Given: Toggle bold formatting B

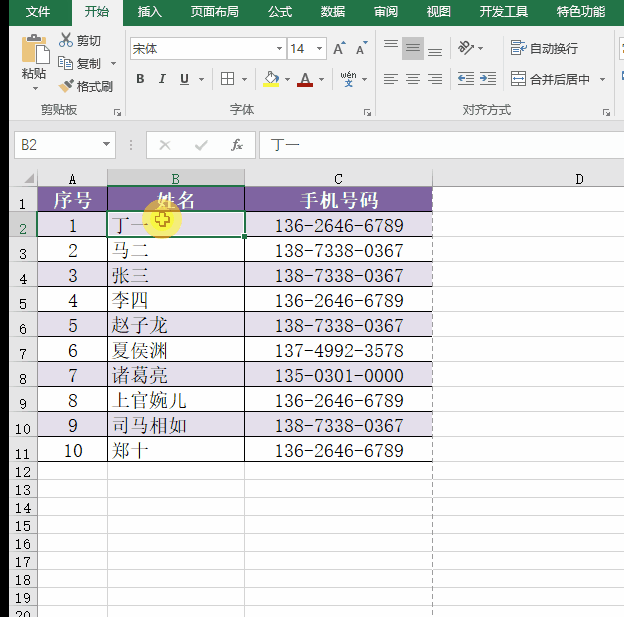Looking at the screenshot, I should pyautogui.click(x=140, y=79).
